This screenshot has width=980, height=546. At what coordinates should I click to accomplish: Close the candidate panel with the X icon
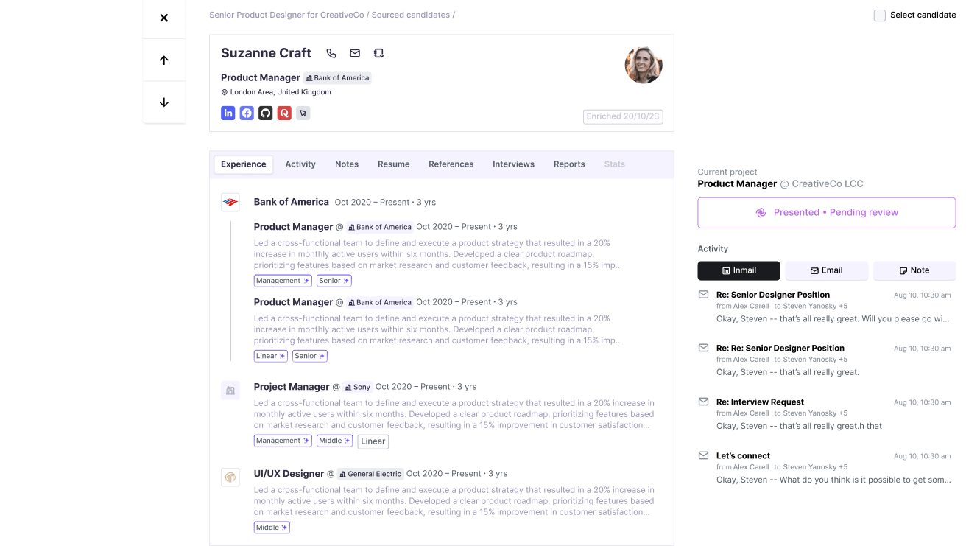click(x=164, y=18)
